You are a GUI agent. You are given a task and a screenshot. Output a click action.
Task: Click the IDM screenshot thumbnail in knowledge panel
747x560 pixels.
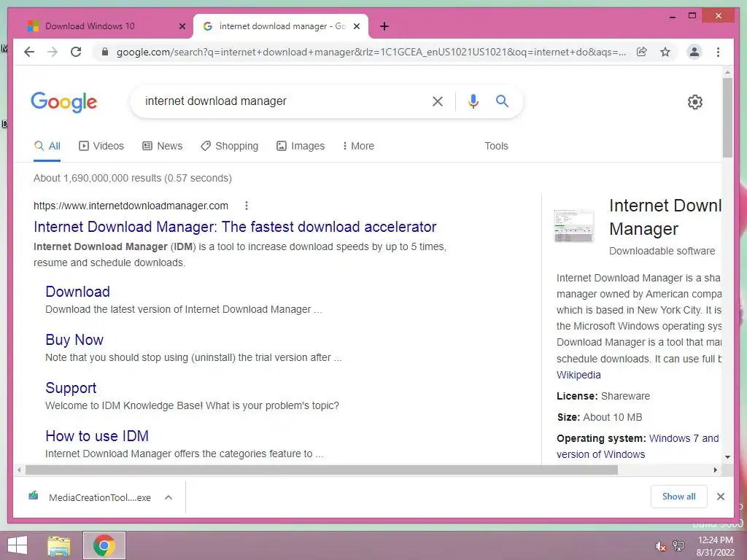tap(574, 225)
